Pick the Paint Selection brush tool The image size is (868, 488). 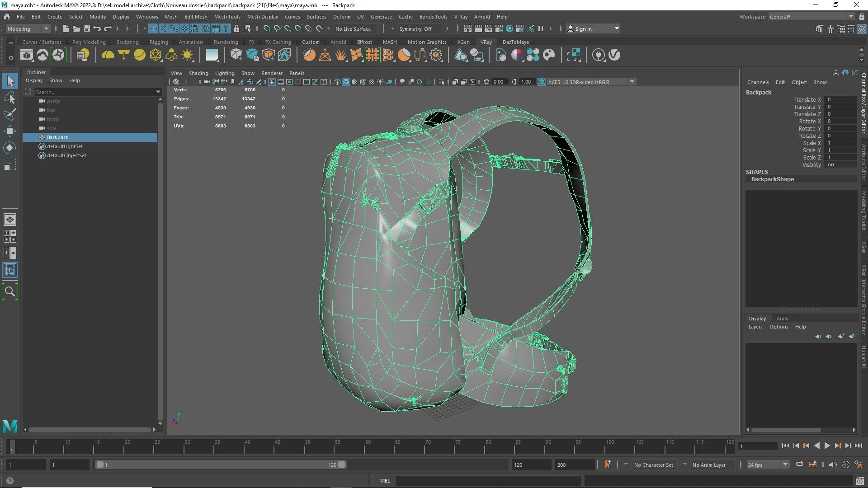tap(10, 114)
